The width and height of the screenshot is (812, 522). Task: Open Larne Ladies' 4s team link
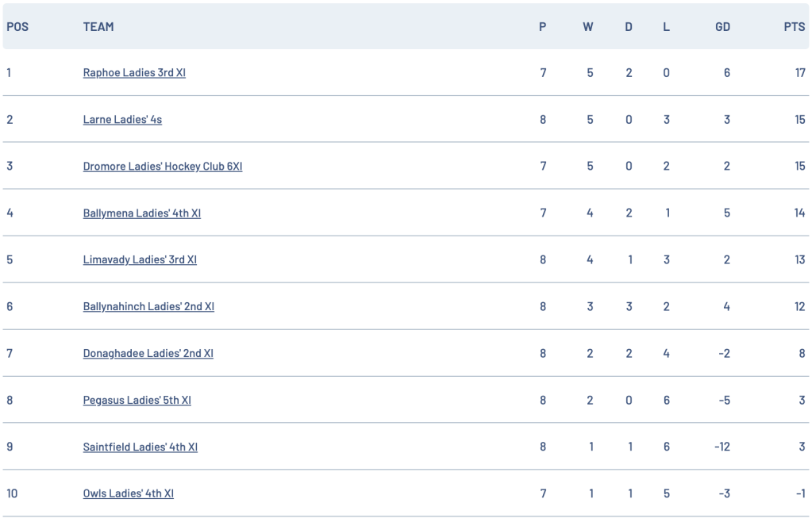click(122, 120)
